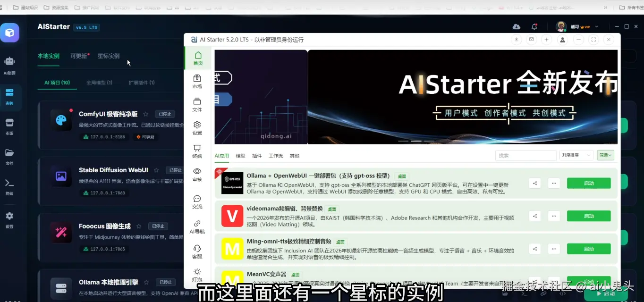Click the 可更新 badge under ComfyUI
The width and height of the screenshot is (644, 302).
[145, 137]
